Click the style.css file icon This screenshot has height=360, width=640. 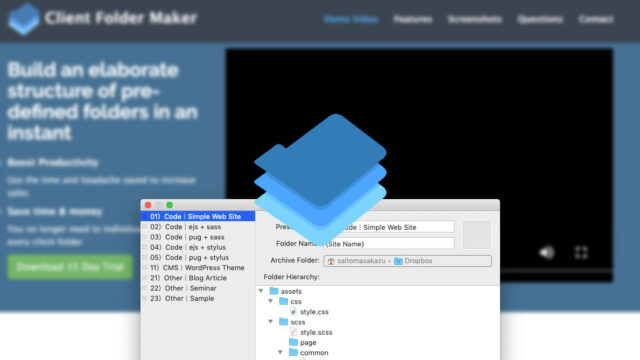[x=293, y=311]
